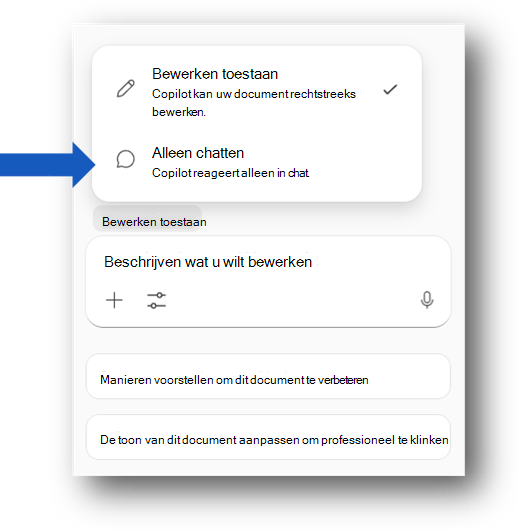
Task: Click the chat bubble icon beside Alleen chatten
Action: coord(126,159)
